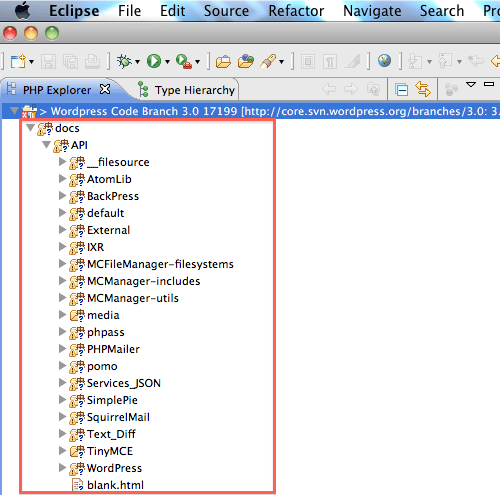
Task: Click the Previous Annotation icon
Action: coord(445,61)
